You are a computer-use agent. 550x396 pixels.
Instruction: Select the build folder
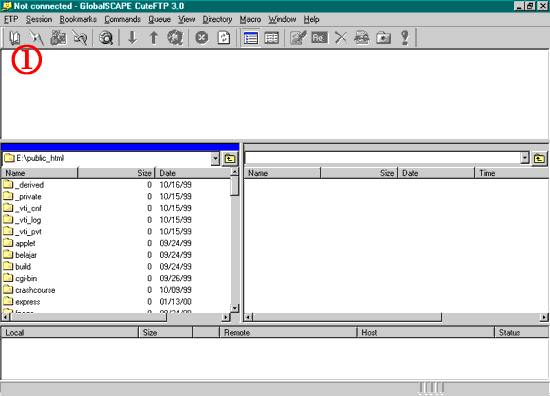pyautogui.click(x=17, y=267)
